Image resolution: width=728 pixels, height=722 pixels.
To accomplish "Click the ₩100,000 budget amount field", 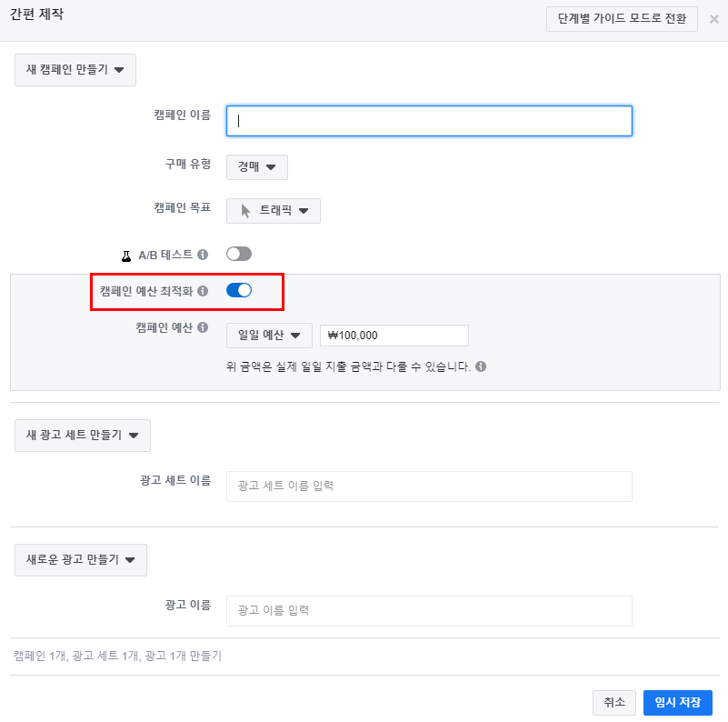I will (x=394, y=336).
